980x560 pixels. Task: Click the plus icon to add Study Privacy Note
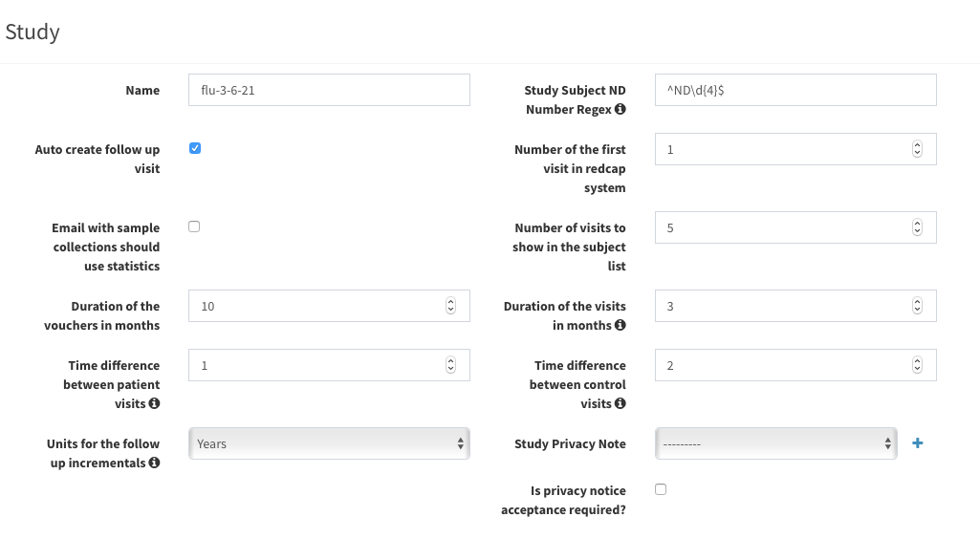[918, 443]
